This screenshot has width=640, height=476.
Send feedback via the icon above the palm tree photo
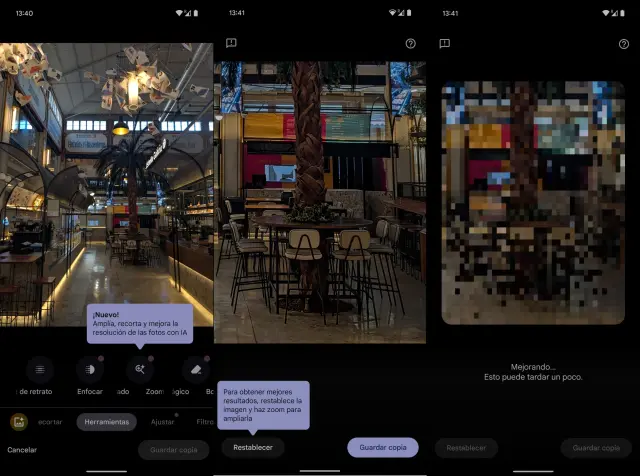231,44
